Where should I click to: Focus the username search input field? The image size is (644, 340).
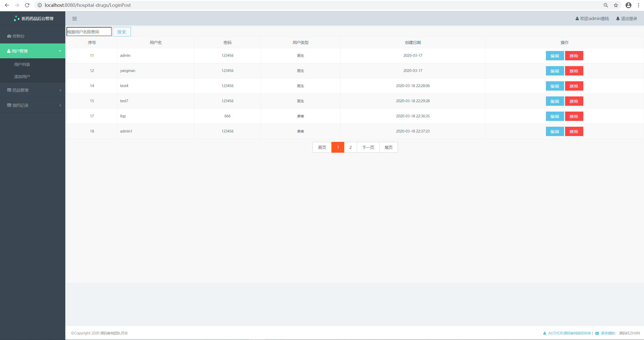[x=89, y=32]
